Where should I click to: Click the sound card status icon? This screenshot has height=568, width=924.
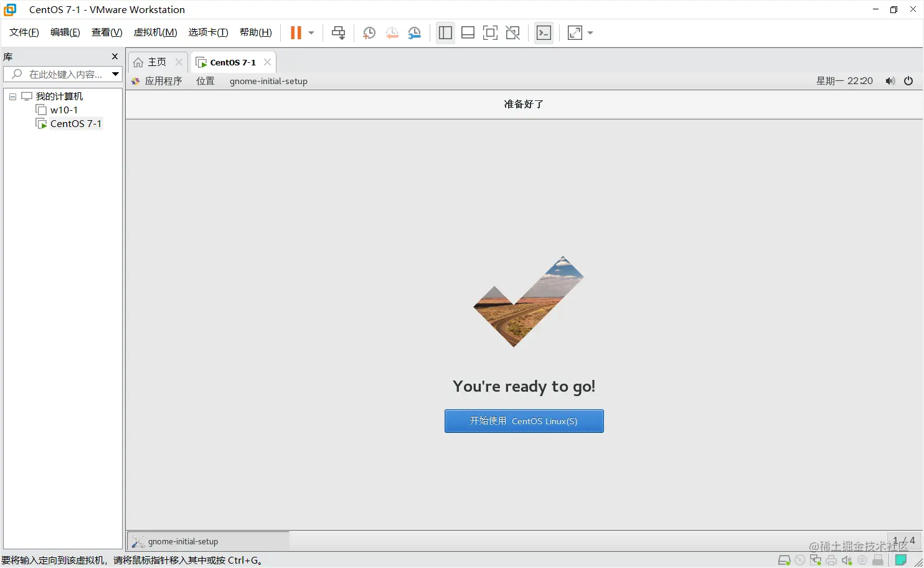[x=847, y=561]
